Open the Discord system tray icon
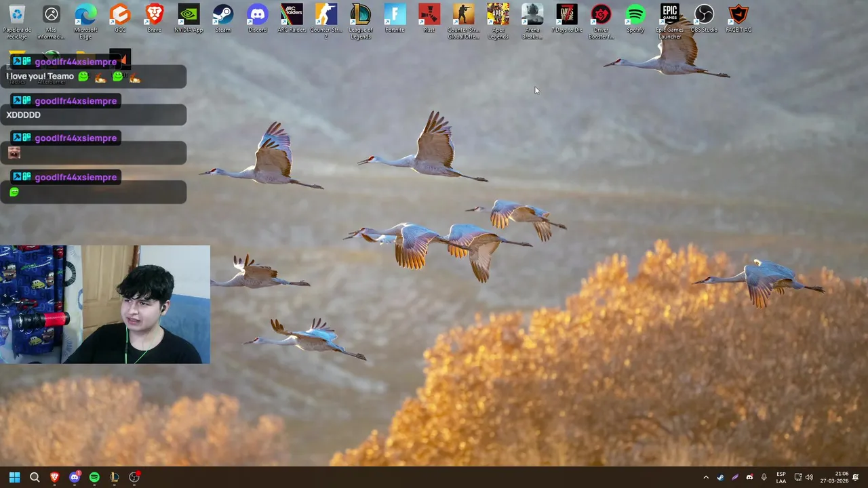The width and height of the screenshot is (868, 488). 749,477
